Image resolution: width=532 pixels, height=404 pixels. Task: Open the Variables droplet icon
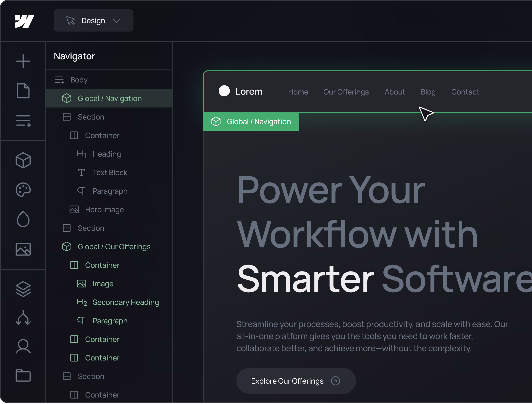23,219
